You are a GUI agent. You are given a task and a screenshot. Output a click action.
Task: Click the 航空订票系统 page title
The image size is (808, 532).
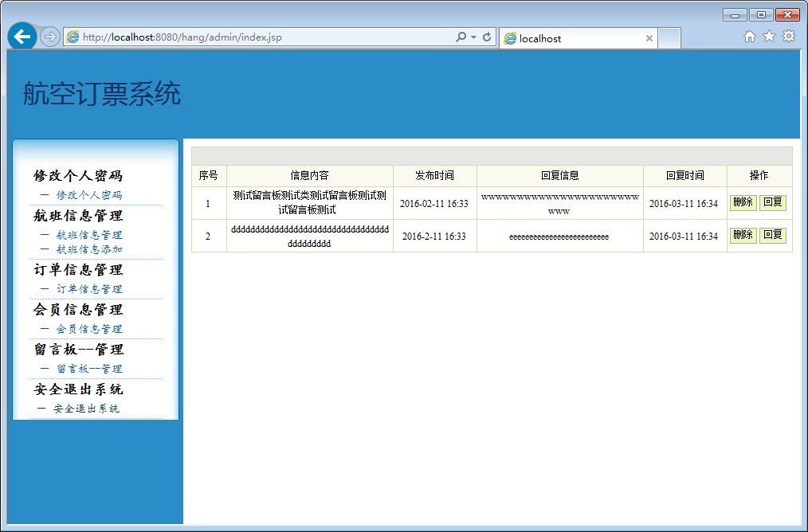tap(101, 94)
